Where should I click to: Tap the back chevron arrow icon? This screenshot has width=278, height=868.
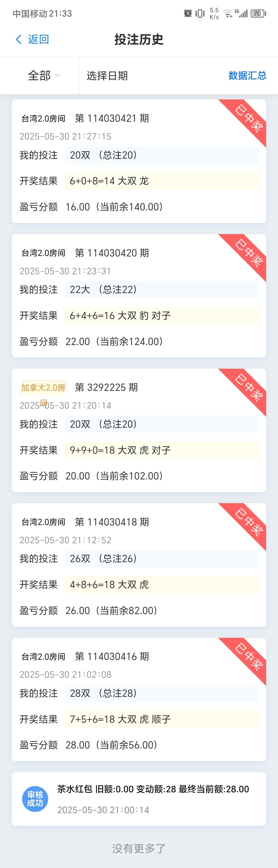point(19,39)
